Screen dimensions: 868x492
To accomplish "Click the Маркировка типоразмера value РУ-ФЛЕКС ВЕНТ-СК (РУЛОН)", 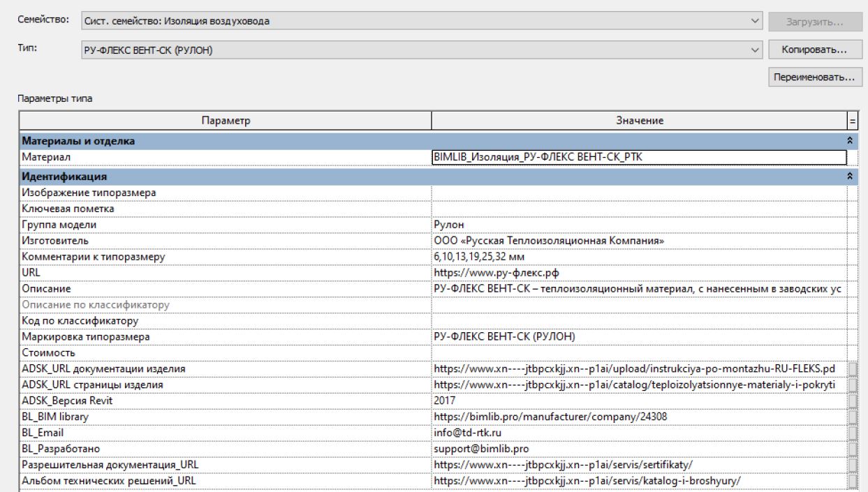I will pyautogui.click(x=505, y=338).
